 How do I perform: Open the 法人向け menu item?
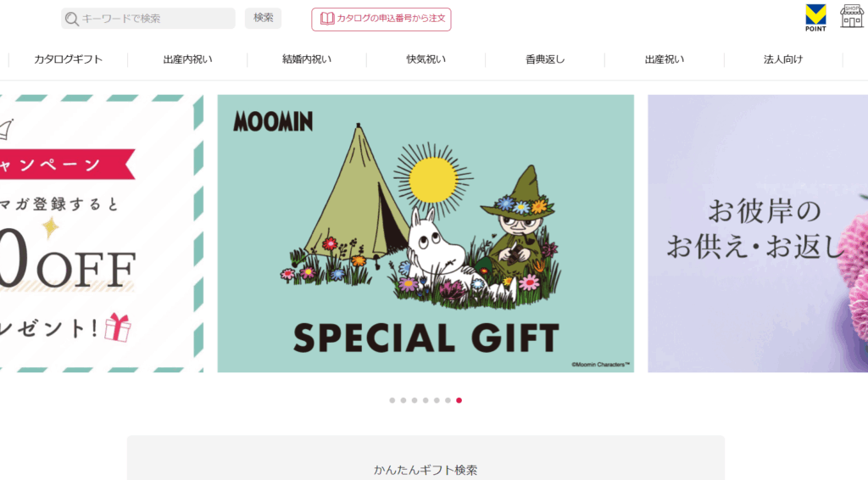[783, 59]
